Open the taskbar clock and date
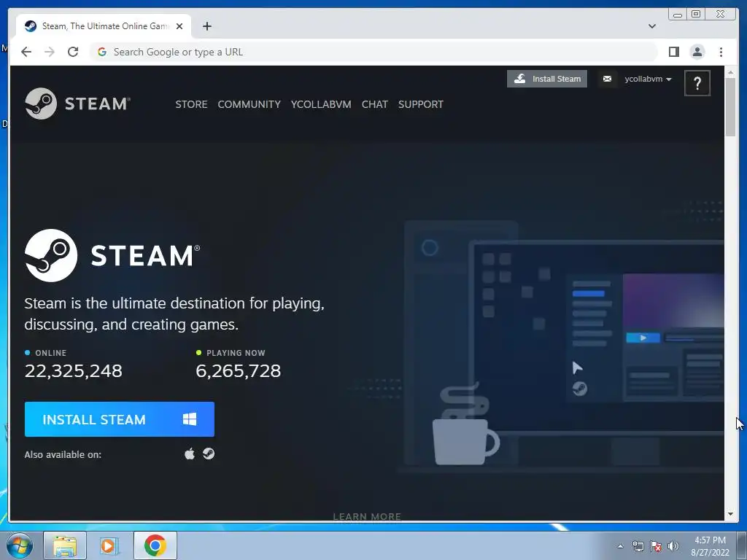This screenshot has height=560, width=747. coord(710,546)
